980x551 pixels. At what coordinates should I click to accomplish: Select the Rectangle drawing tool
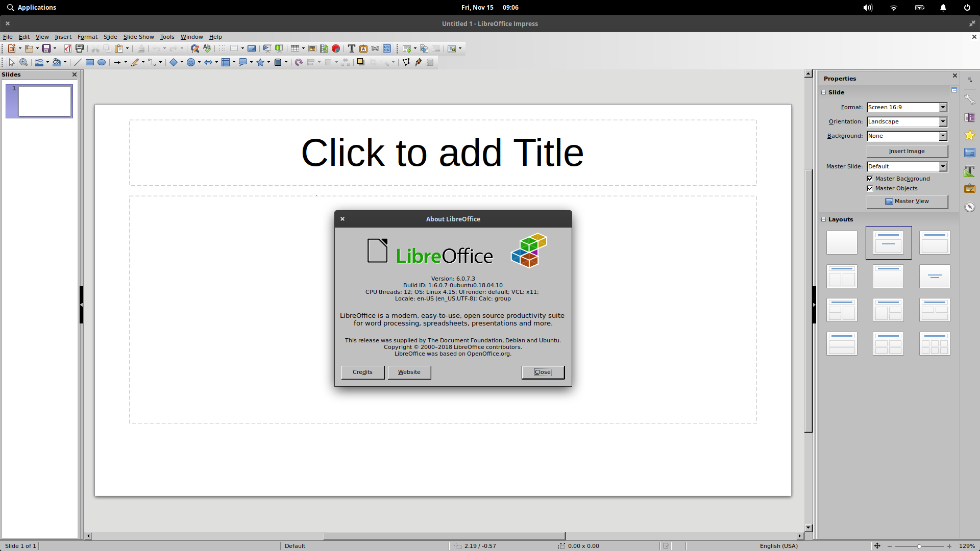pyautogui.click(x=89, y=62)
